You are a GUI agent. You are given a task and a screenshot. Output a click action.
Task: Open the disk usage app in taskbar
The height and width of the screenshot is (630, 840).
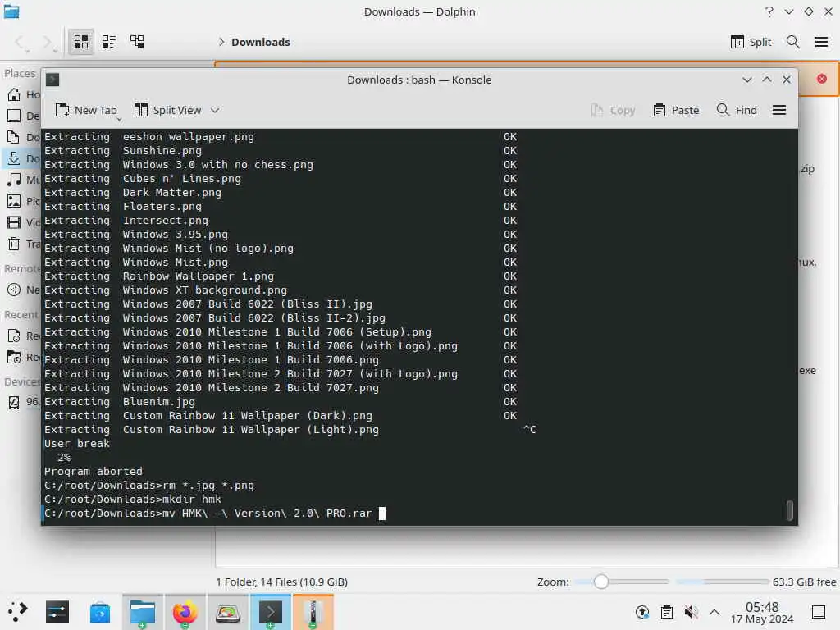point(228,612)
